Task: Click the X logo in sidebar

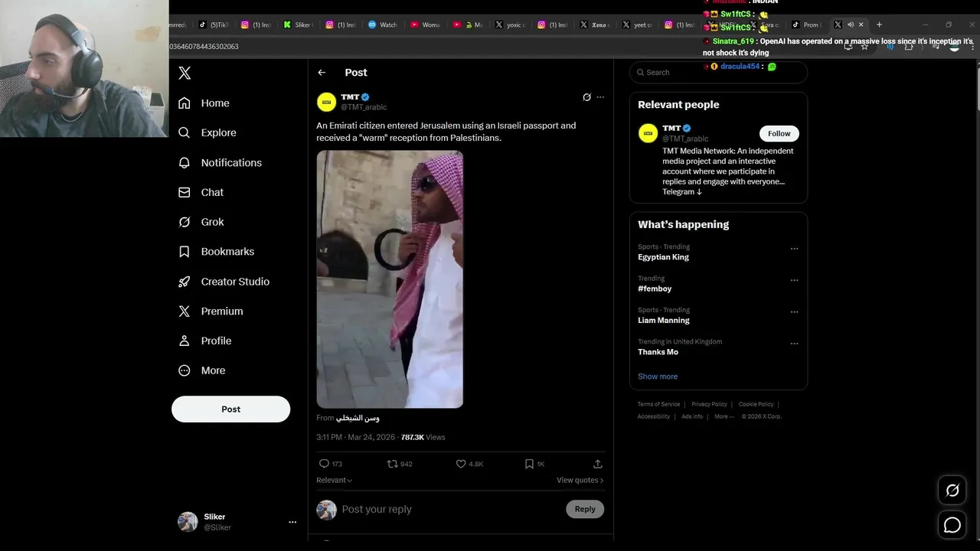Action: [185, 73]
